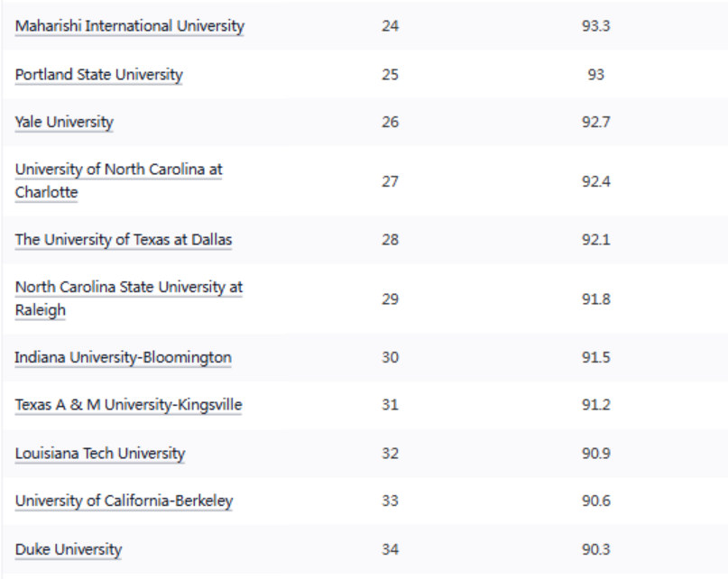Open the Yale University link
Image resolution: width=728 pixels, height=579 pixels.
click(64, 122)
